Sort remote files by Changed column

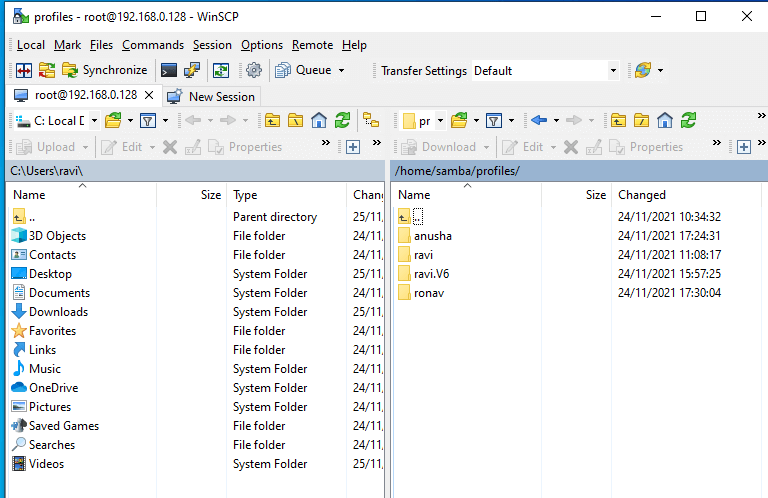point(642,195)
